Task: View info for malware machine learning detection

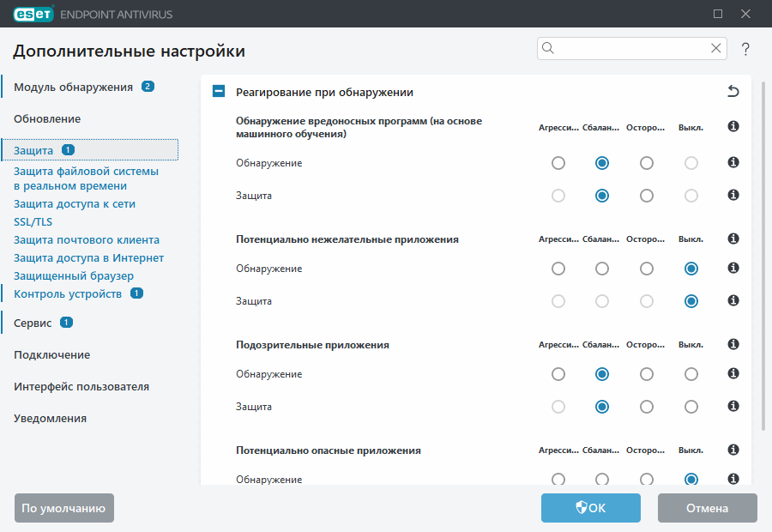Action: click(733, 125)
